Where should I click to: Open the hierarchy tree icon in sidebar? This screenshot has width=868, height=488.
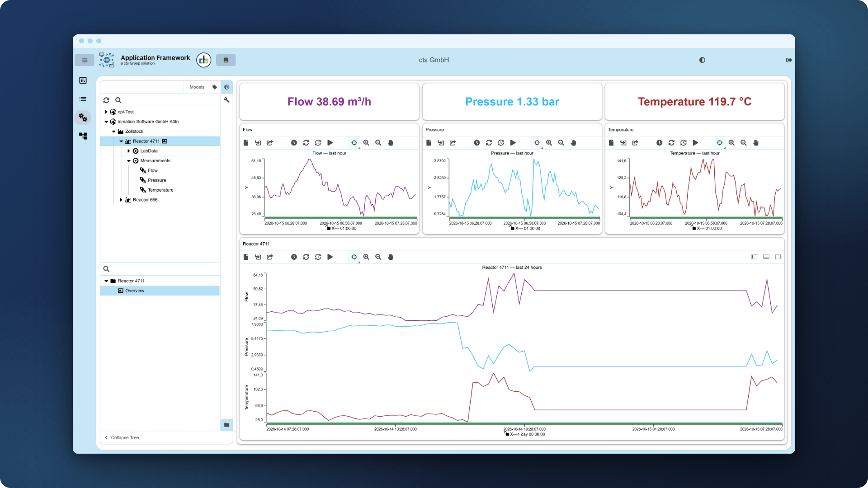coord(83,136)
